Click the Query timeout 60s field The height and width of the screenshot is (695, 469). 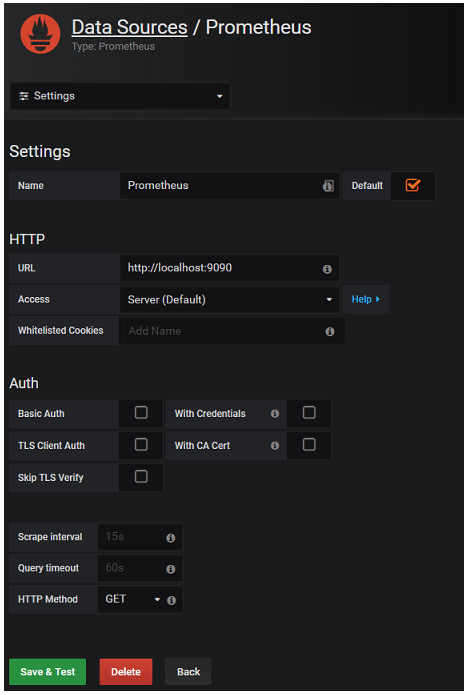pyautogui.click(x=140, y=568)
